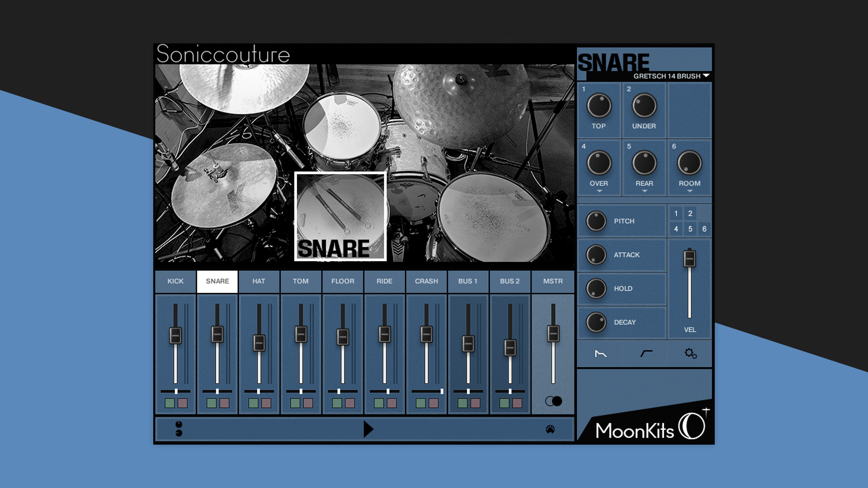
Task: Turn the PITCH knob for the snare
Action: tap(596, 221)
